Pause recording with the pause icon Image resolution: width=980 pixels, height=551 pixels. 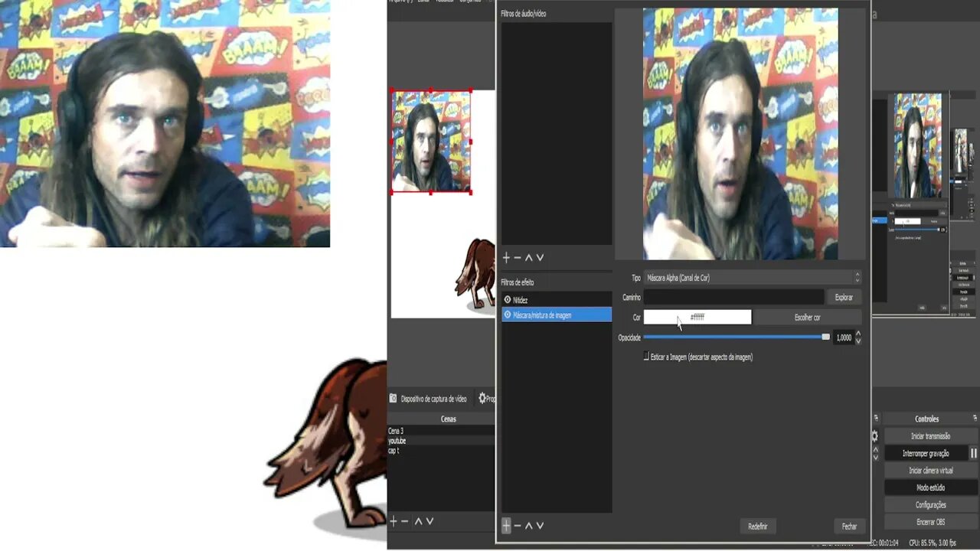point(974,453)
